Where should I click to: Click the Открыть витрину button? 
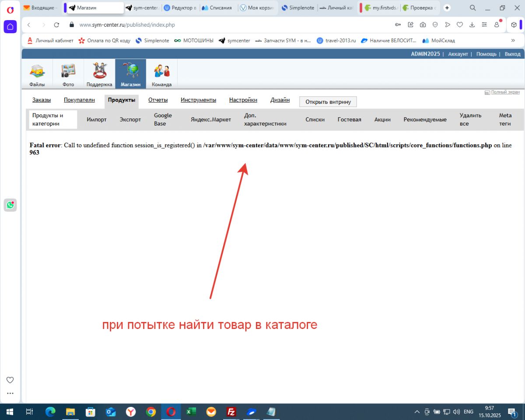[x=328, y=102]
